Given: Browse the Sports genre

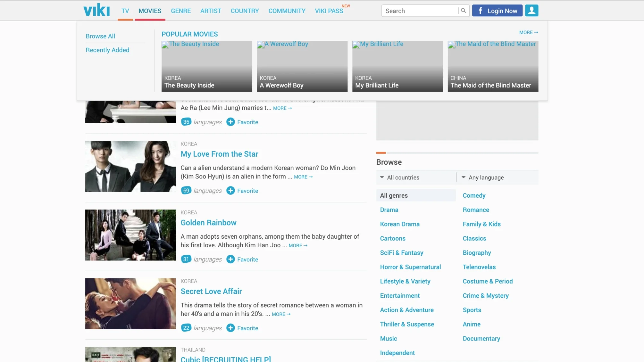Looking at the screenshot, I should pyautogui.click(x=472, y=310).
